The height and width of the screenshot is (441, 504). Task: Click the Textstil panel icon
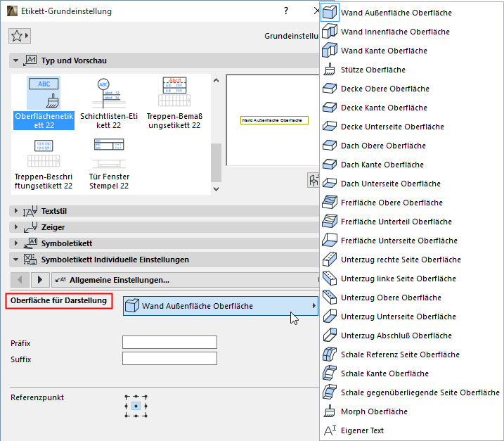[x=30, y=211]
